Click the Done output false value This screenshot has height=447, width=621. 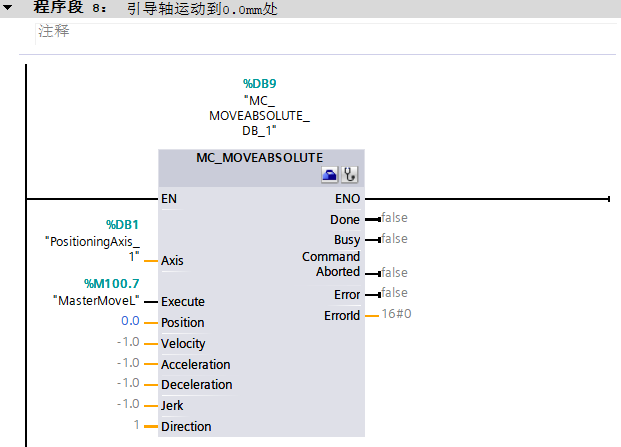394,218
